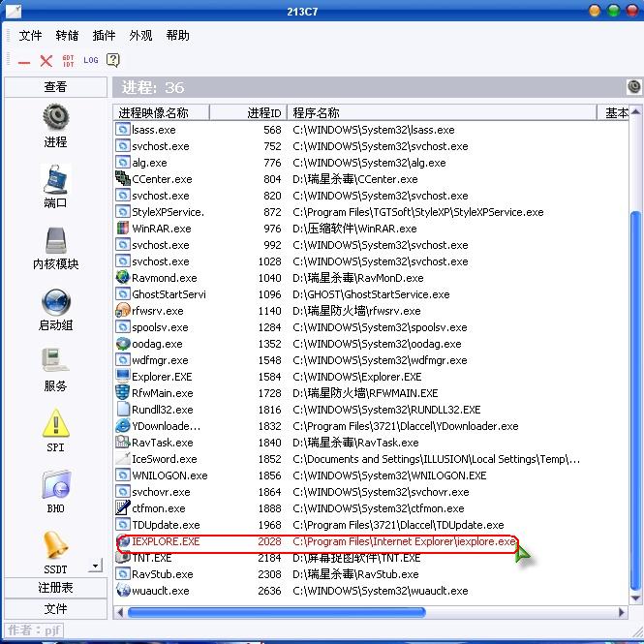Click the wuauclt.exe row icon
This screenshot has height=644, width=644.
(122, 590)
